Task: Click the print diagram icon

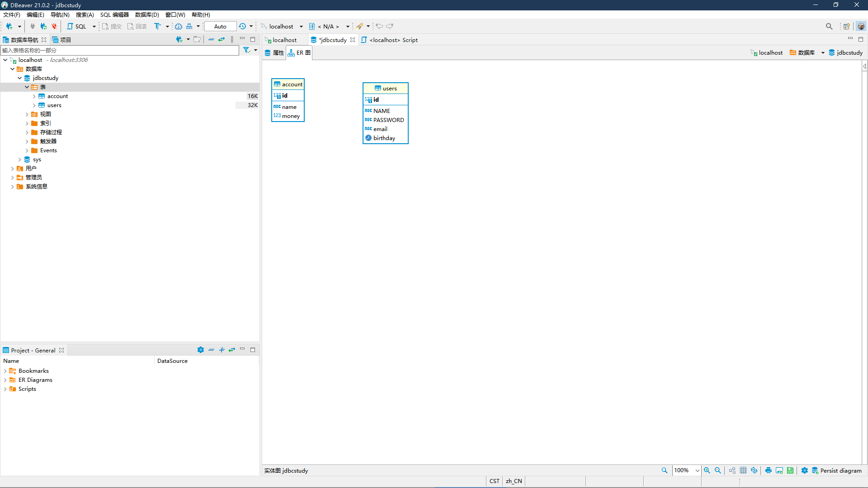Action: [769, 470]
